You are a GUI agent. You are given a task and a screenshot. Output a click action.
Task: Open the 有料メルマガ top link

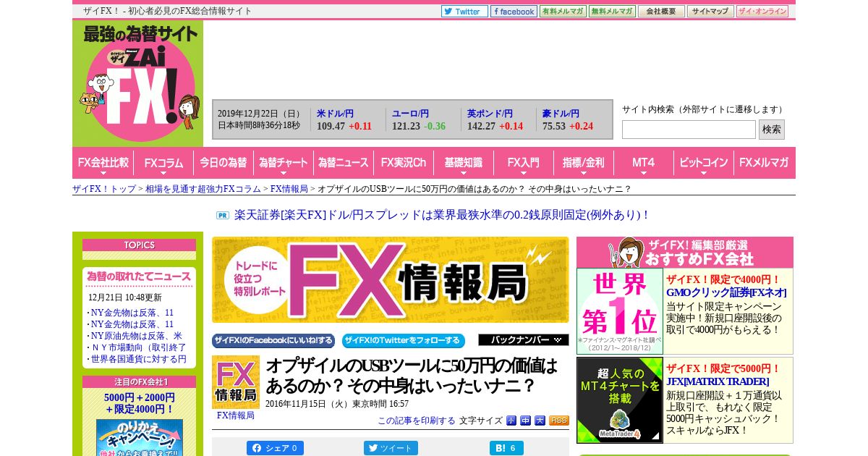point(563,12)
